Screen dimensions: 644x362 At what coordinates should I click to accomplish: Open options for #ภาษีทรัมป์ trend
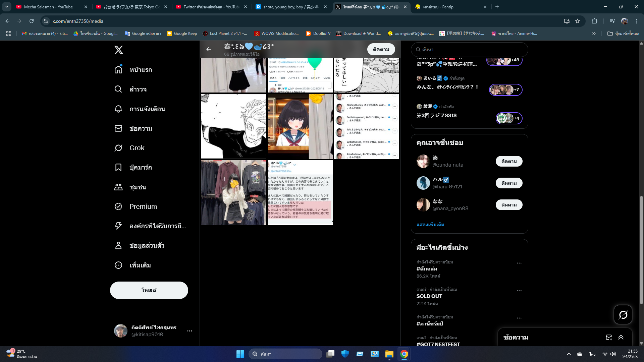click(519, 318)
